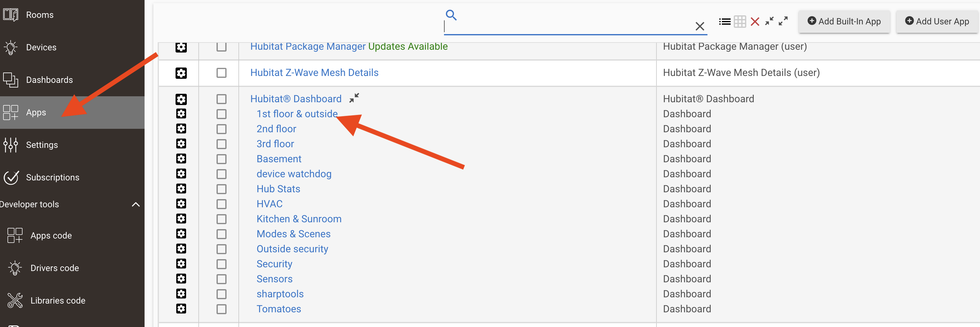Open gear icon for Sensors
This screenshot has height=327, width=980.
coord(181,279)
